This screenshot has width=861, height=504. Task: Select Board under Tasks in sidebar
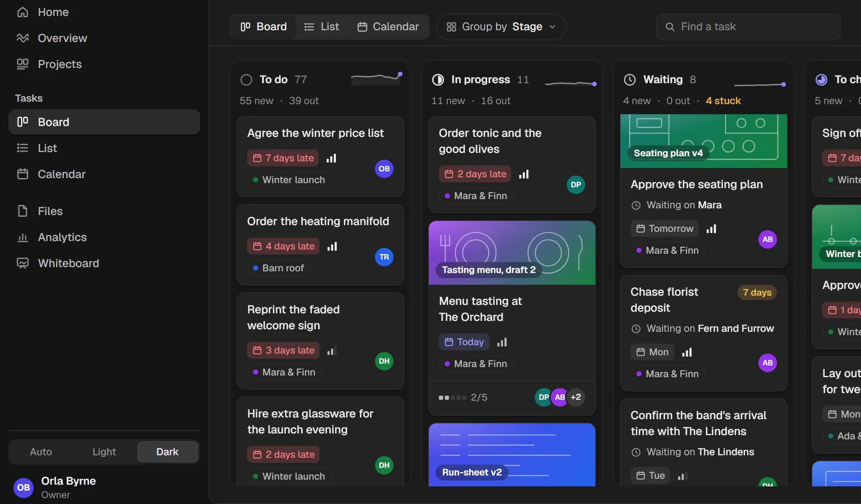coord(104,122)
